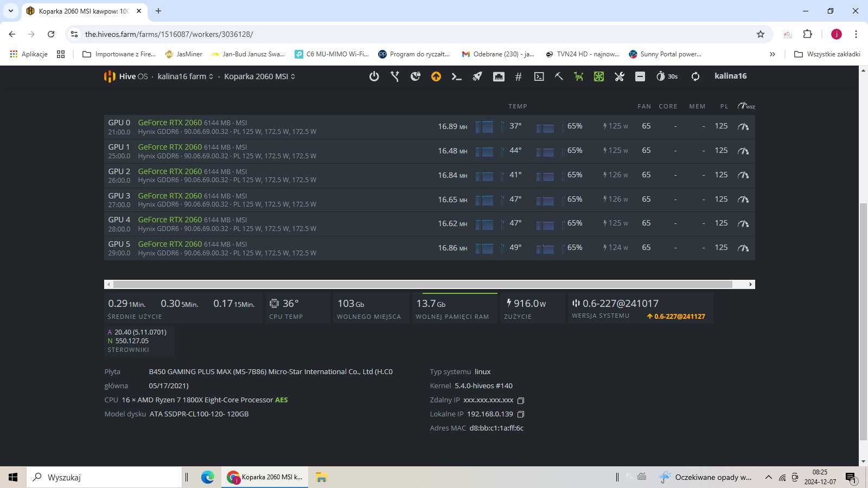
Task: Expand the Koparka 2060 MSI worker selector
Action: (260, 76)
